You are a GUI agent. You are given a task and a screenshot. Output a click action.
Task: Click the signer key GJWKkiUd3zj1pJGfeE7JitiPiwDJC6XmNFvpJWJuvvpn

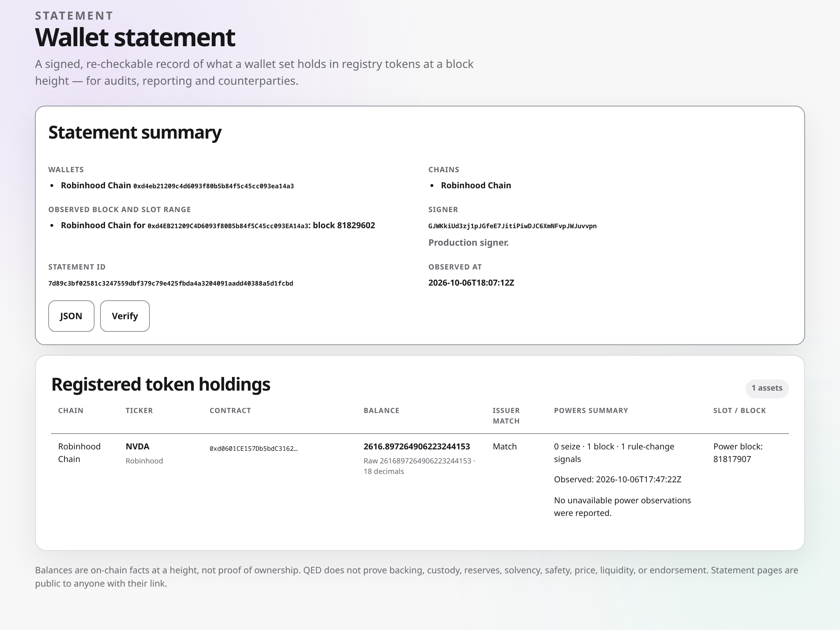tap(512, 226)
